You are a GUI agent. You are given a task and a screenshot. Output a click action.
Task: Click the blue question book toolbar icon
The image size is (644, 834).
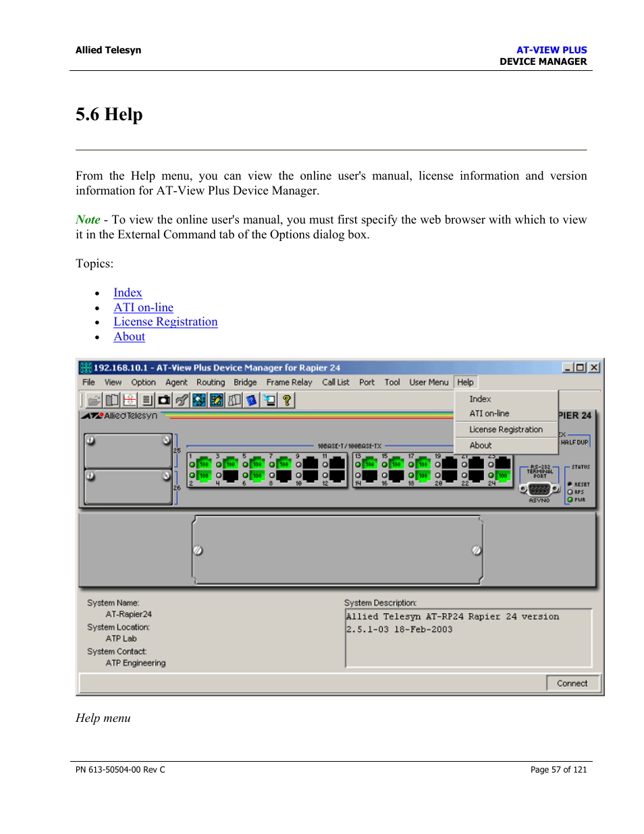pyautogui.click(x=252, y=400)
